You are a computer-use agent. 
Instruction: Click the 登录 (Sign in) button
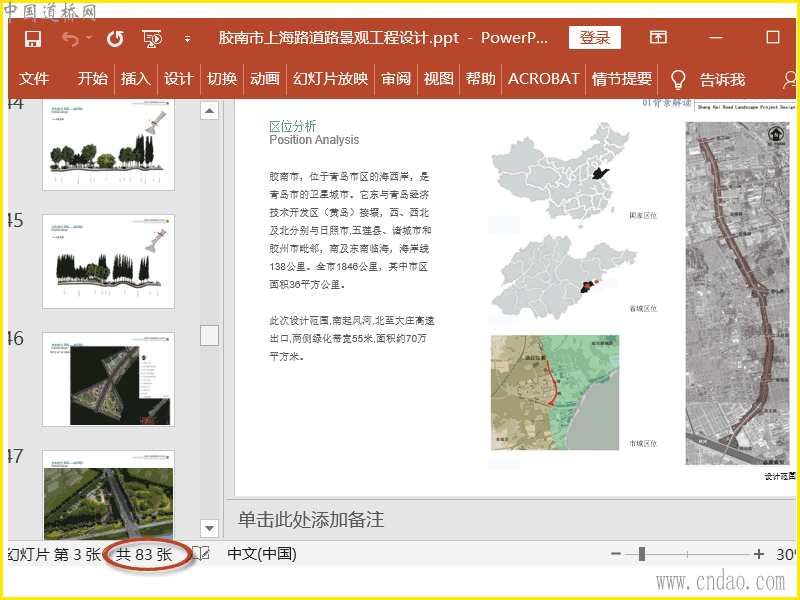click(595, 38)
